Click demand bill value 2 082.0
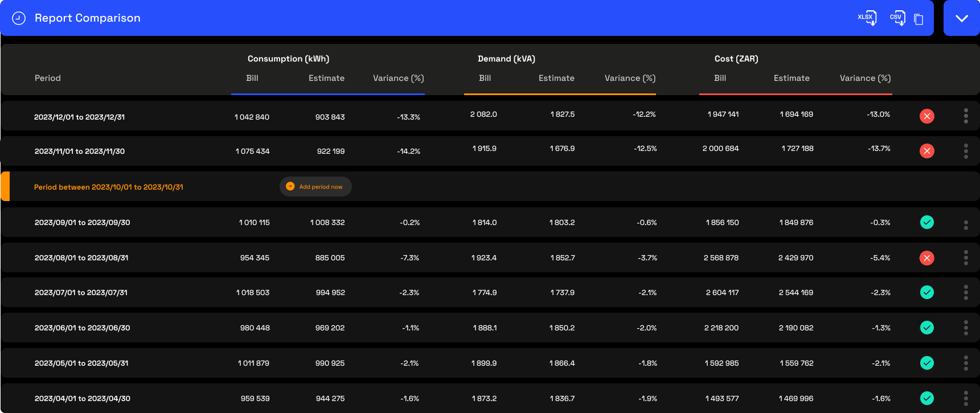Image resolution: width=980 pixels, height=413 pixels. tap(483, 114)
